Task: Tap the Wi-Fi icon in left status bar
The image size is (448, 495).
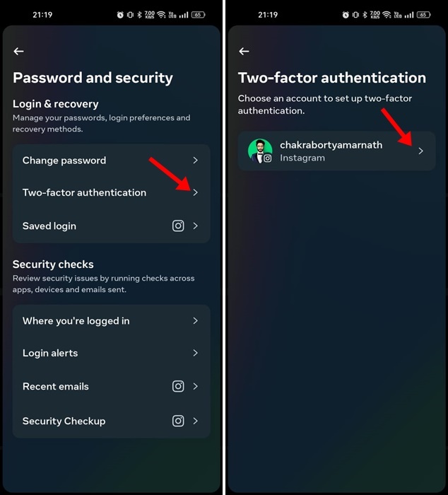Action: point(162,15)
